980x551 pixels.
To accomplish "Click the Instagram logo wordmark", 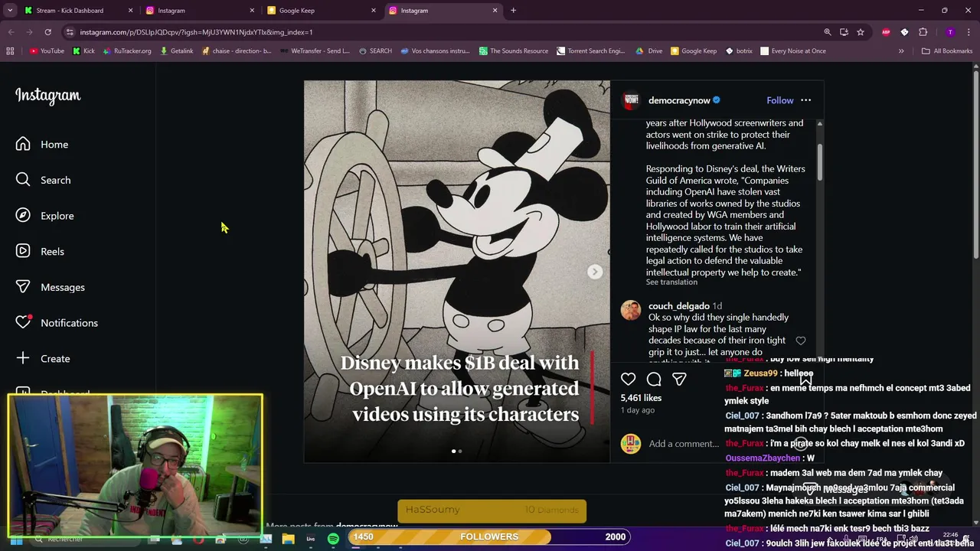I will (47, 96).
